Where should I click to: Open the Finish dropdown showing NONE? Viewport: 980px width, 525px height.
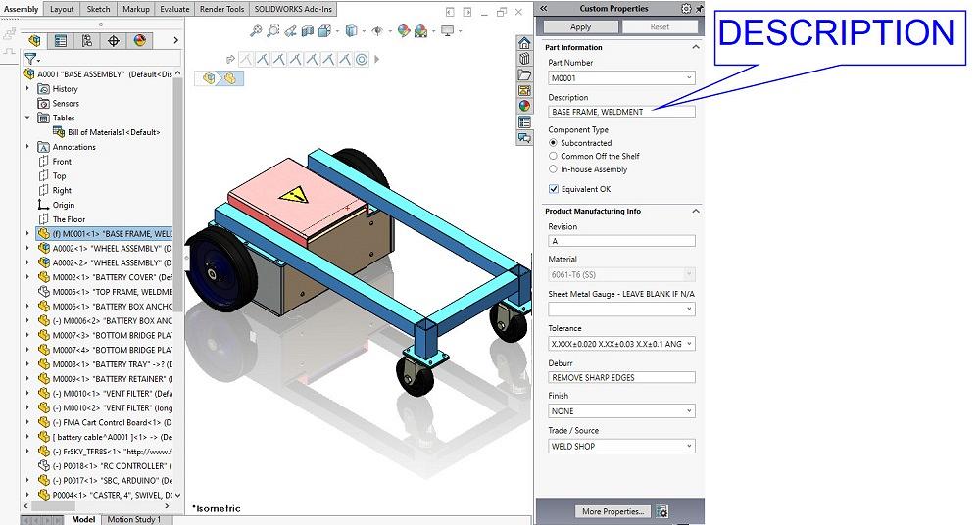point(689,411)
